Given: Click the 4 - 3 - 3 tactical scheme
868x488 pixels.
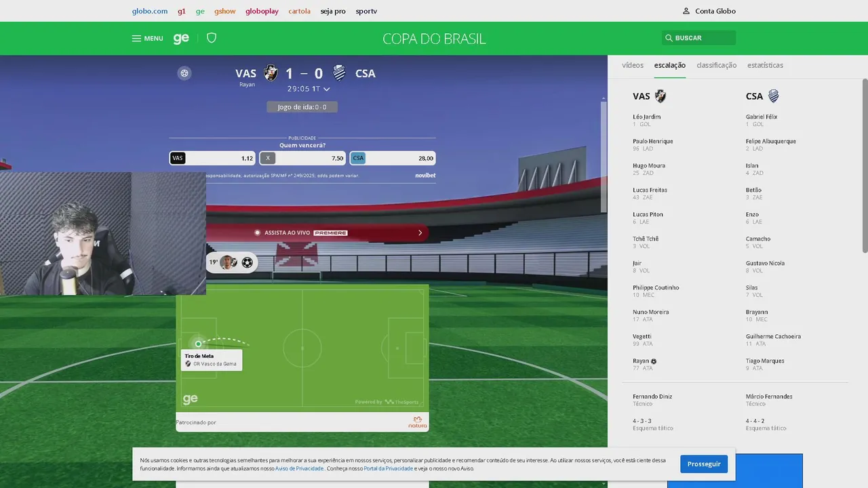Looking at the screenshot, I should tap(642, 421).
